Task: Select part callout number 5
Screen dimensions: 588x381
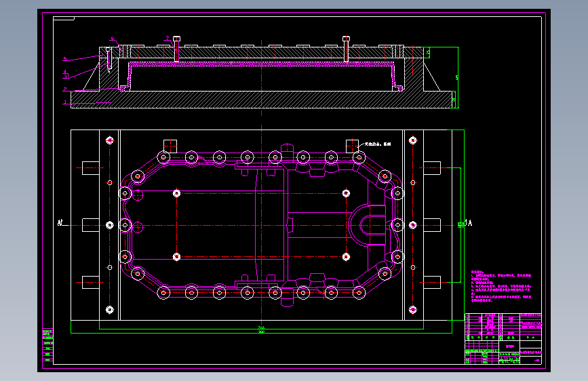Action: [x=65, y=59]
